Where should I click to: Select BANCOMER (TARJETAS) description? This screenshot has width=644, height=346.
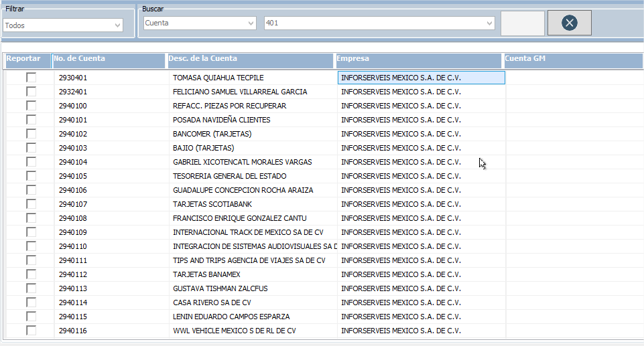[253, 134]
